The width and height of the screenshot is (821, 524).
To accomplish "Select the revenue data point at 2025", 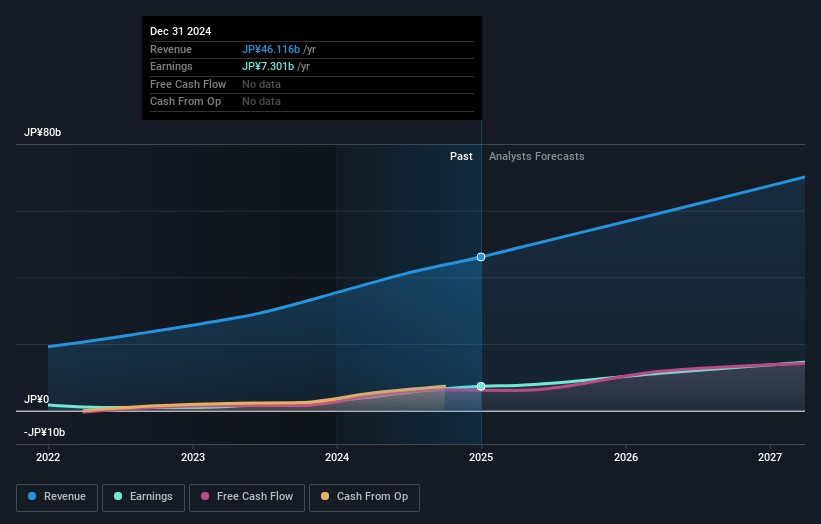I will coord(481,257).
